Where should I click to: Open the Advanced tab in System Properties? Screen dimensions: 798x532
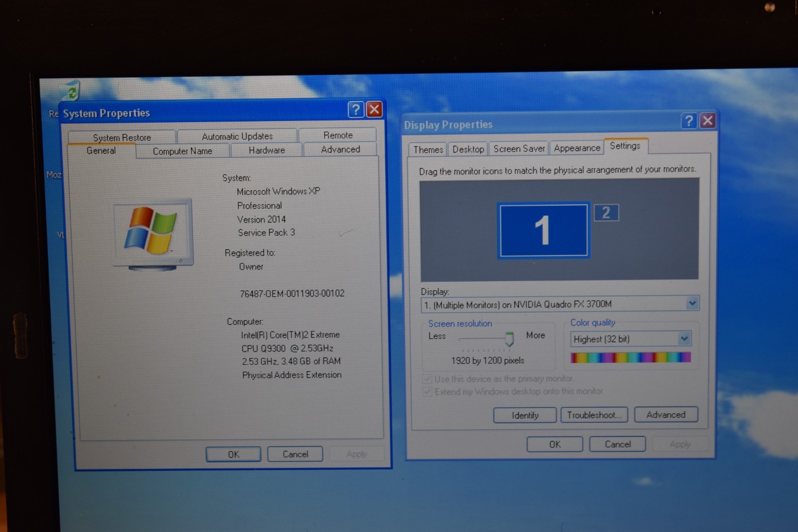341,149
